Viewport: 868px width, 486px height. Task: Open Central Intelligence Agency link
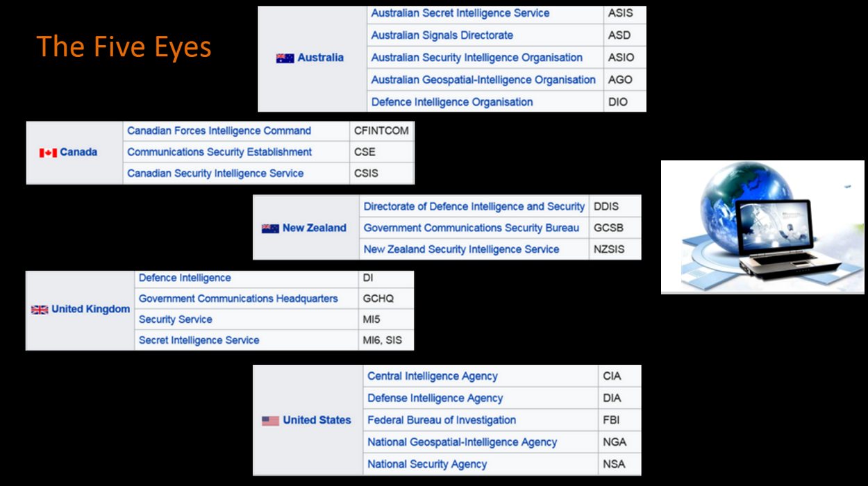coord(433,376)
